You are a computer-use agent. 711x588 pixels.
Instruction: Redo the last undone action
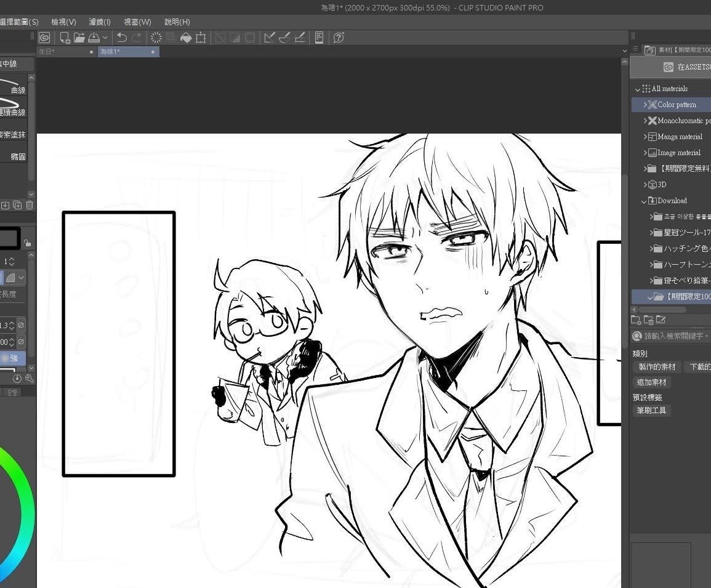136,38
